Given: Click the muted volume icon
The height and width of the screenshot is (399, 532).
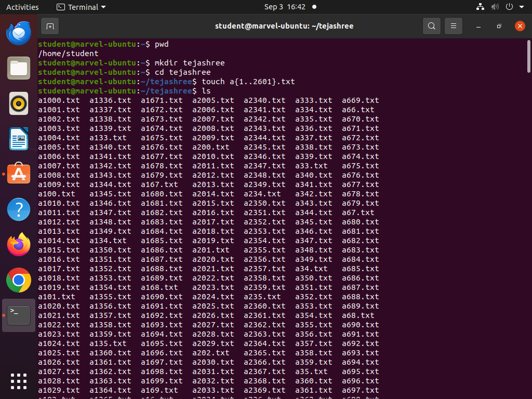Looking at the screenshot, I should click(495, 7).
